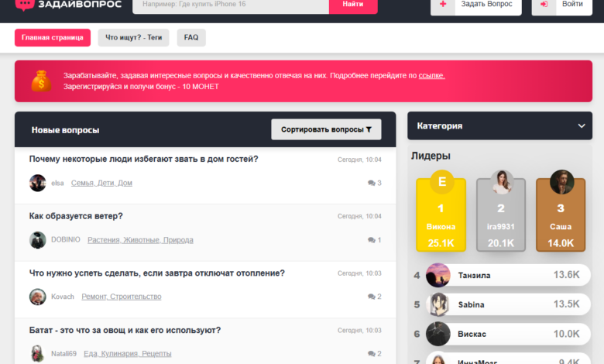Viewport: 604px width, 364px height.
Task: Open Kovach's avatar
Action: coord(38,297)
